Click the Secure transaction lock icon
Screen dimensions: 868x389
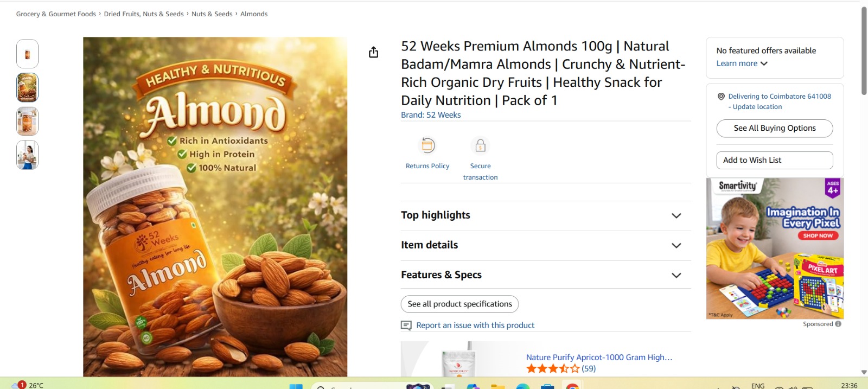click(480, 145)
